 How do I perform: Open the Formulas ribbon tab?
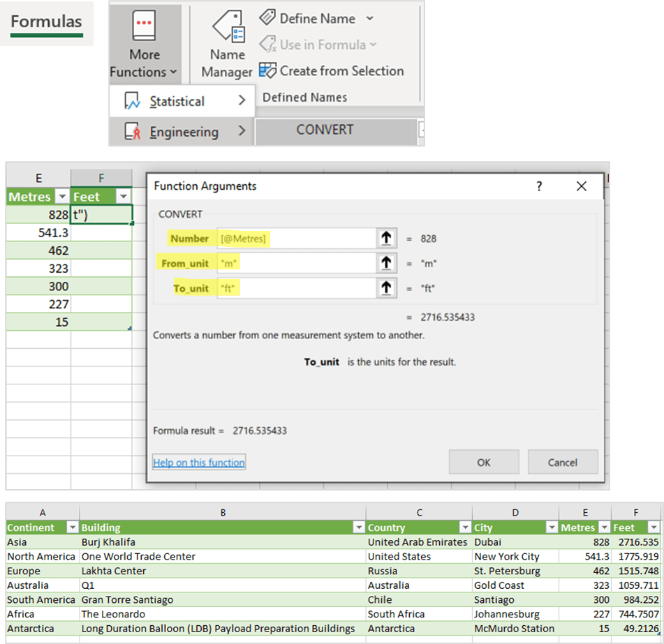46,23
